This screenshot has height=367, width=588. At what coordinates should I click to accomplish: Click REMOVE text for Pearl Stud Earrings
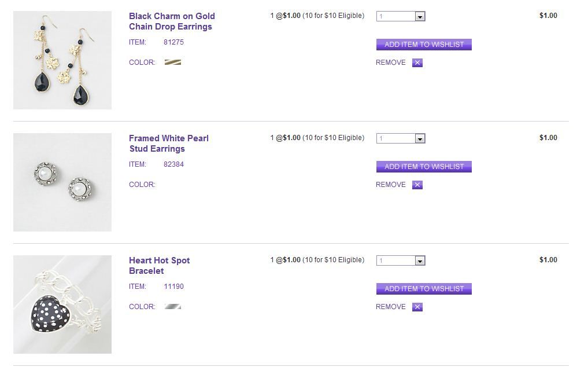[391, 185]
